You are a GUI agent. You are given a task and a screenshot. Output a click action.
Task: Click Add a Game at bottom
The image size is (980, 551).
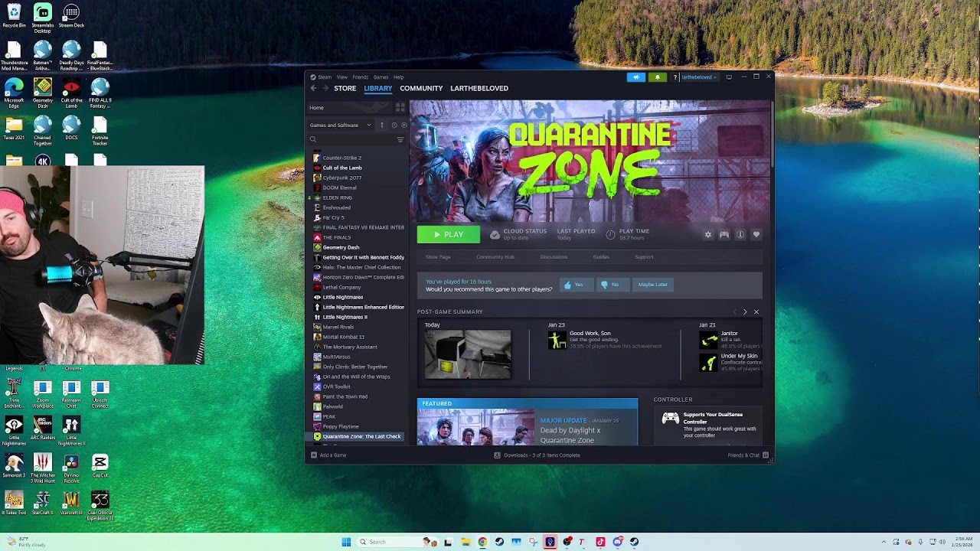click(x=328, y=455)
